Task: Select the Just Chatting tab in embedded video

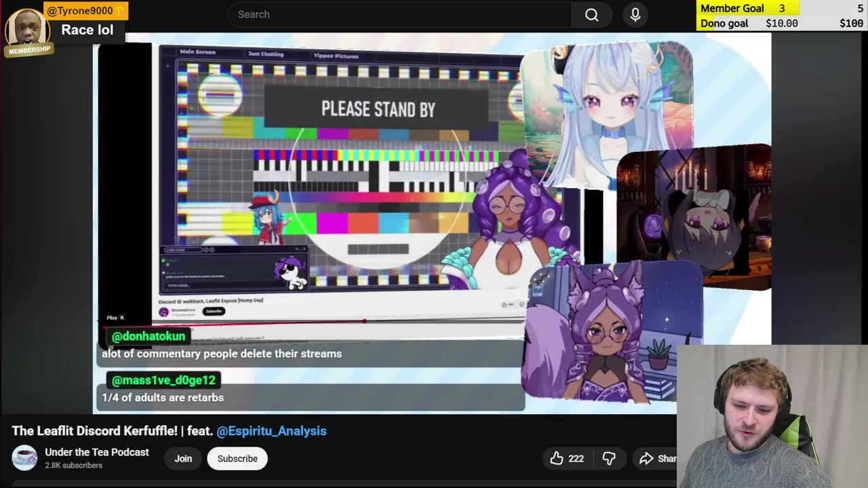Action: pyautogui.click(x=266, y=54)
